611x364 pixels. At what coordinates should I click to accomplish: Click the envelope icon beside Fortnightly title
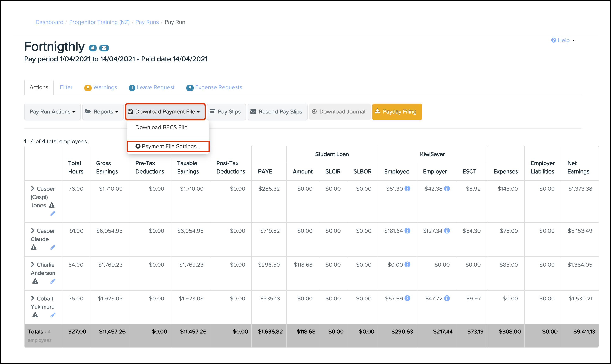(x=104, y=48)
